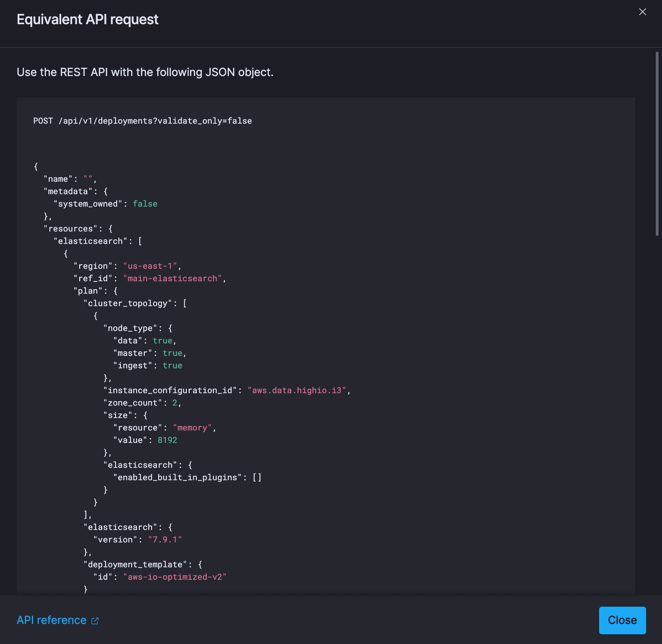Click the vertical scrollbar thumb
Viewport: 662px width, 644px height.
tap(657, 144)
